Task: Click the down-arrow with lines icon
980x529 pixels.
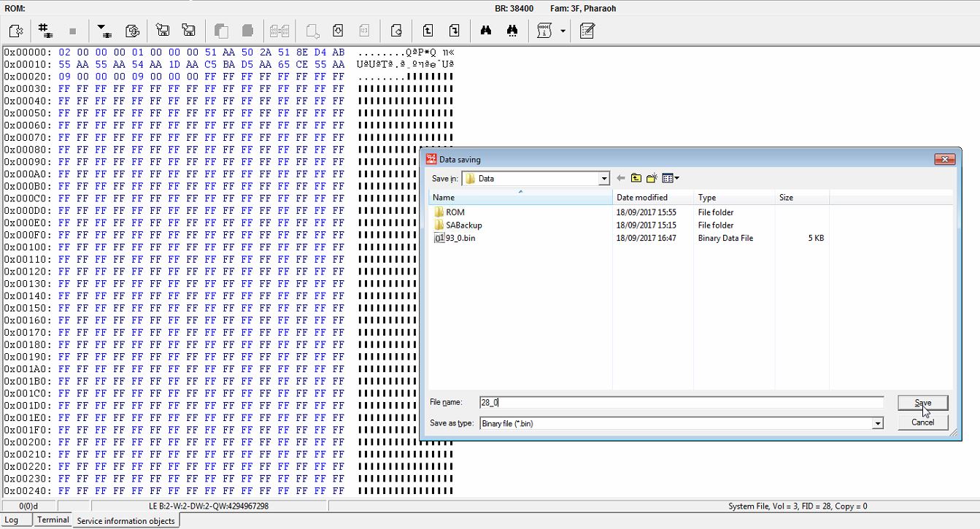Action: [x=104, y=31]
